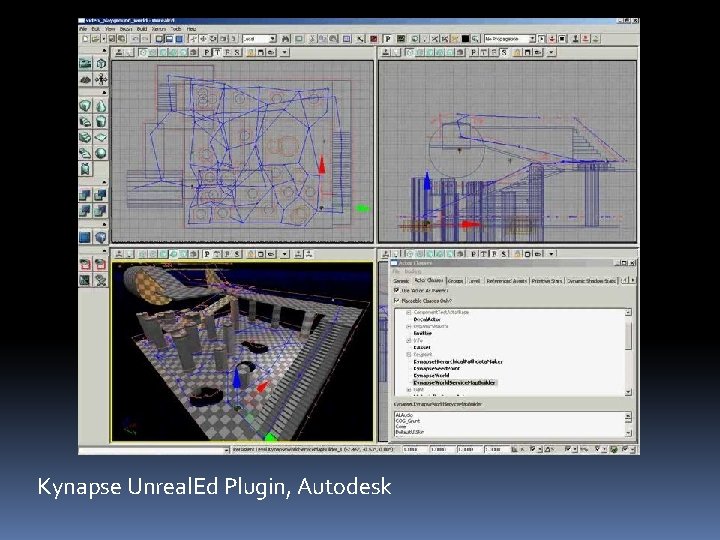Click the Save floppy disk icon
This screenshot has width=720, height=540.
point(112,39)
